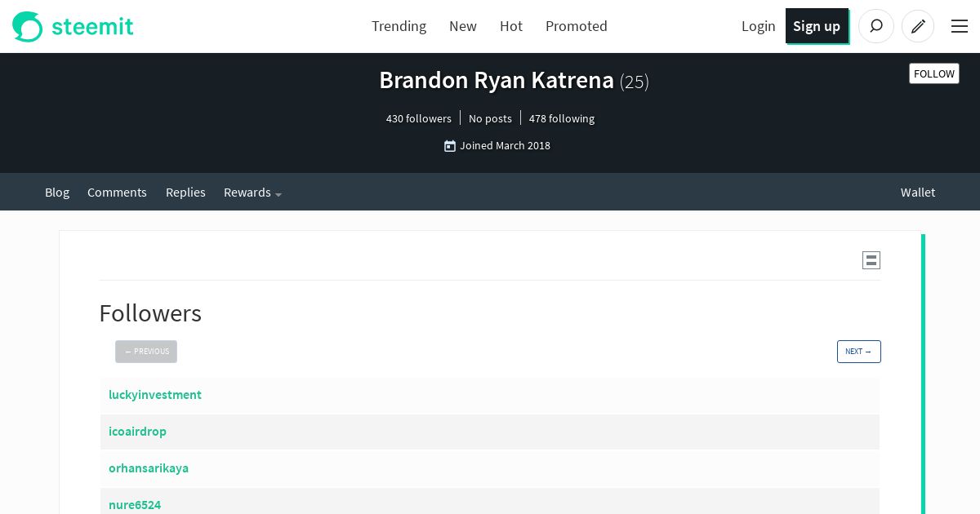This screenshot has height=514, width=980.
Task: Click the Login link
Action: 758,26
